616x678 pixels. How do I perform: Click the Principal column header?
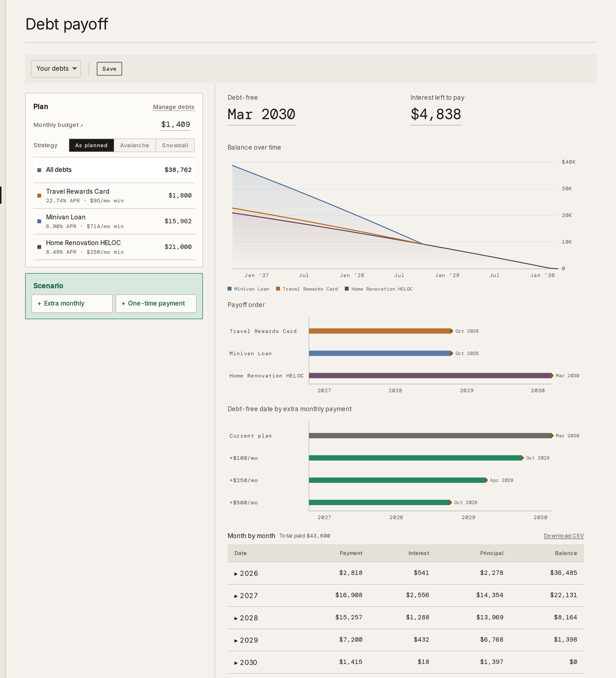tap(492, 553)
